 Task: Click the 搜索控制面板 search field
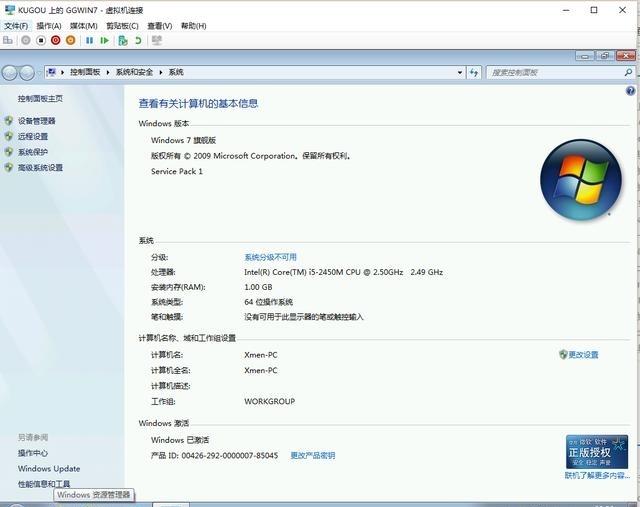click(x=550, y=72)
